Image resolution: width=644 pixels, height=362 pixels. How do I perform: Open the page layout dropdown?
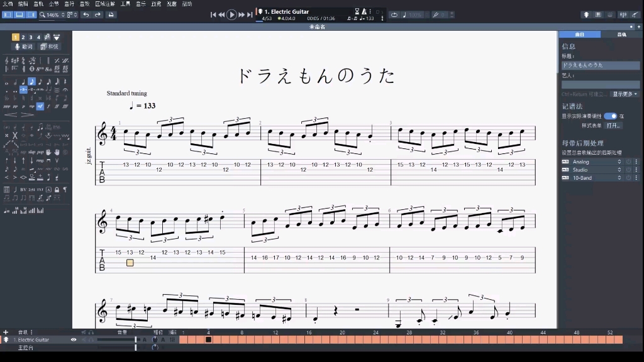point(72,15)
